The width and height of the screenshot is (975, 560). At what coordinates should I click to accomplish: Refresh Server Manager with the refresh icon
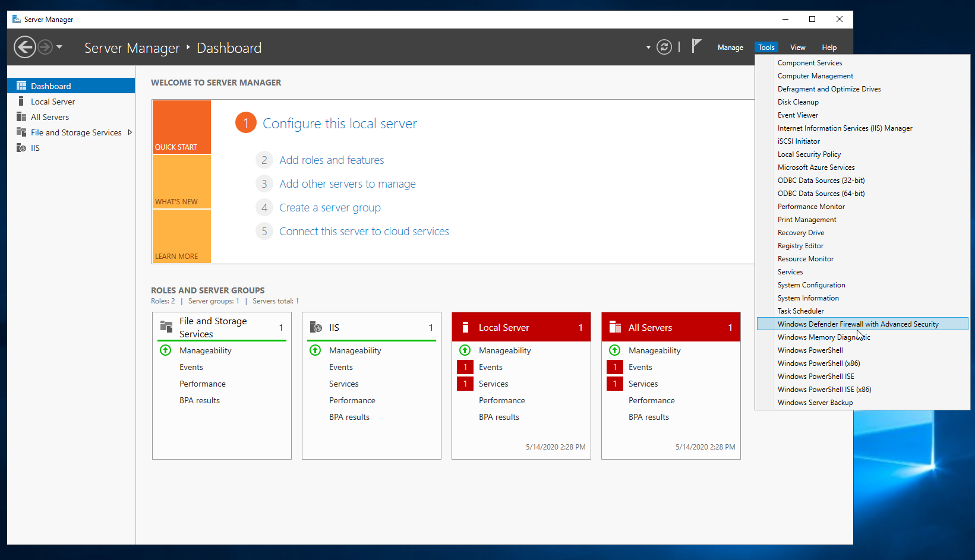click(664, 47)
